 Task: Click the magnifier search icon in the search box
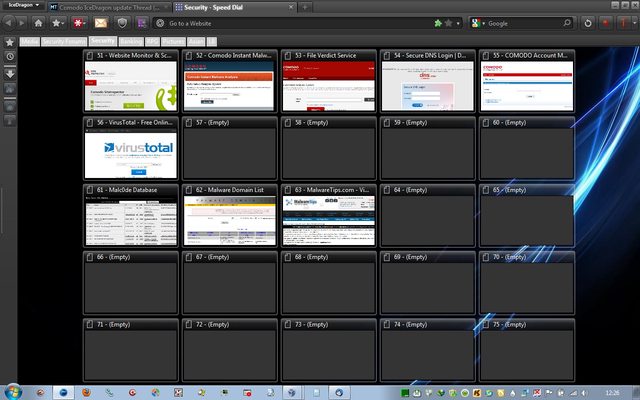coord(567,23)
